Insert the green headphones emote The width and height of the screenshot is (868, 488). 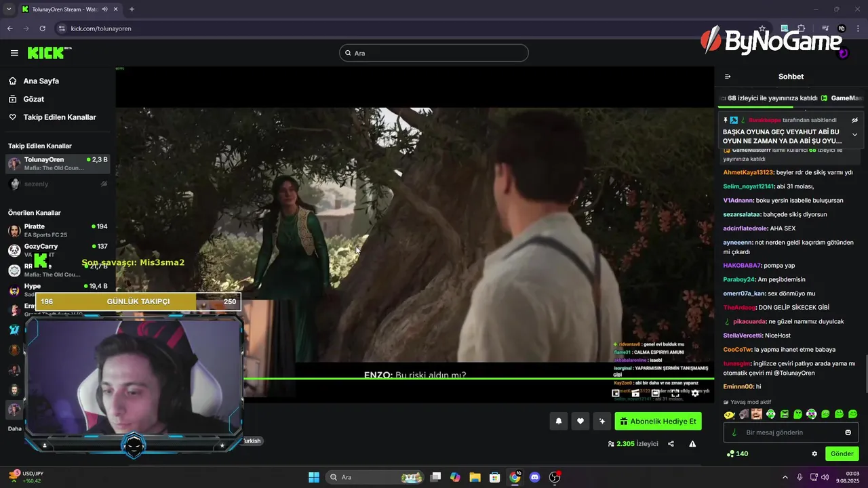tap(770, 414)
